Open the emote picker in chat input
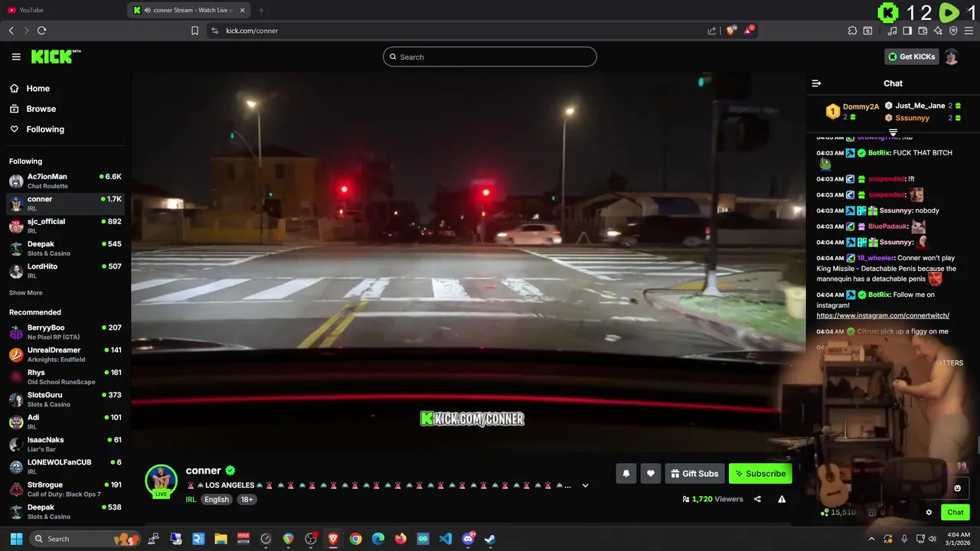This screenshot has width=980, height=551. tap(957, 488)
